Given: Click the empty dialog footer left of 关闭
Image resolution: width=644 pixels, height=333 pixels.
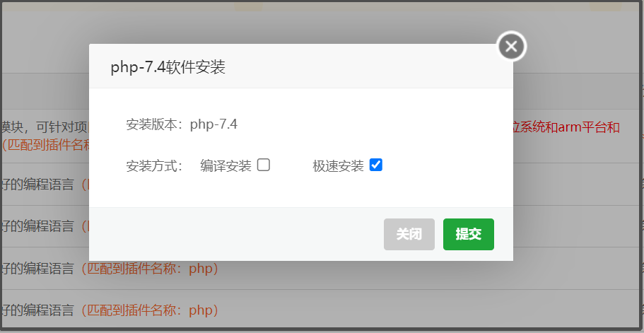Looking at the screenshot, I should coord(236,234).
